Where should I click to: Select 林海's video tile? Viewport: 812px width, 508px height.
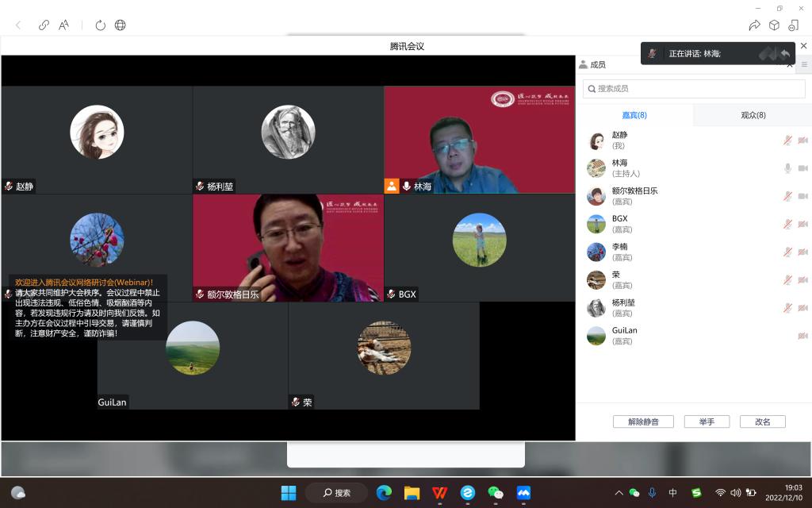[x=480, y=140]
